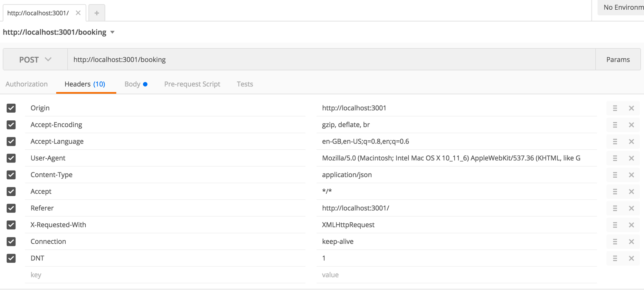Open the POST method dropdown
The image size is (644, 290).
coord(35,59)
